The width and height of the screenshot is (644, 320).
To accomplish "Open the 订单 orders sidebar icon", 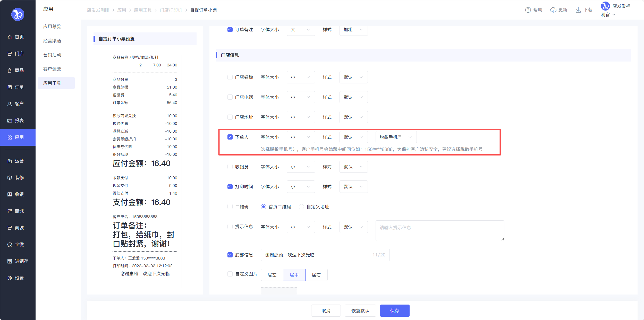I will 10,87.
